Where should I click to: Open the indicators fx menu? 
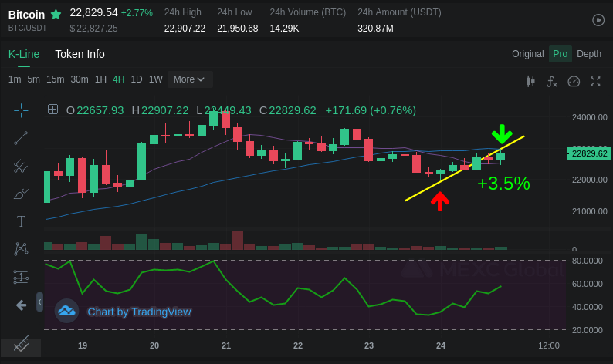pos(551,81)
